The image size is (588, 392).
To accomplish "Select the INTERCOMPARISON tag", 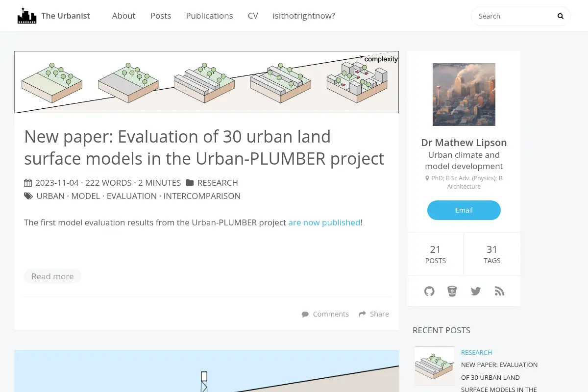I will tap(202, 196).
